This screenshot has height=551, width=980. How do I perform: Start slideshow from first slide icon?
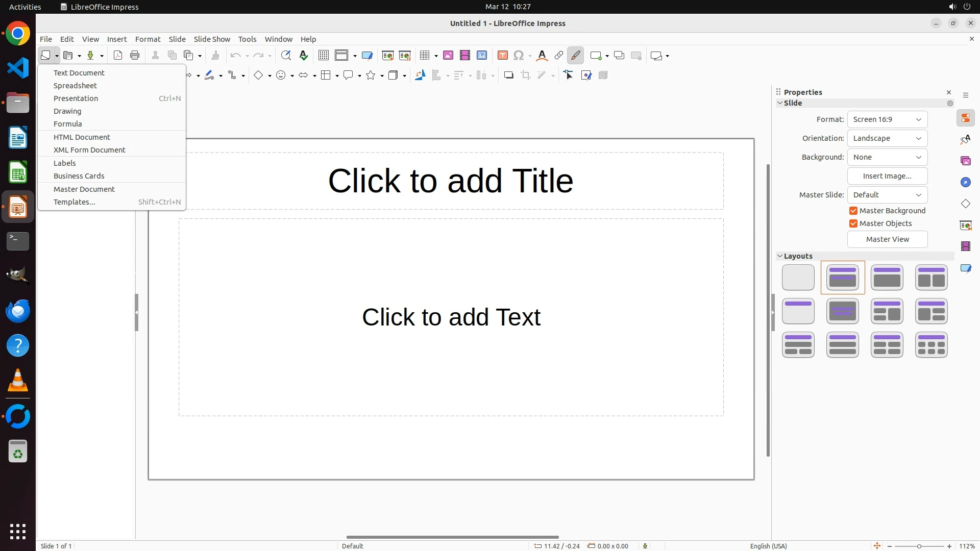(388, 56)
